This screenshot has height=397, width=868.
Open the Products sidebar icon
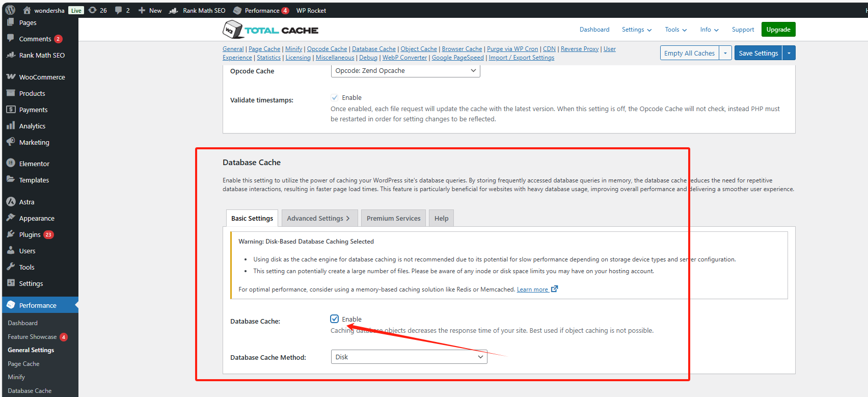point(11,93)
